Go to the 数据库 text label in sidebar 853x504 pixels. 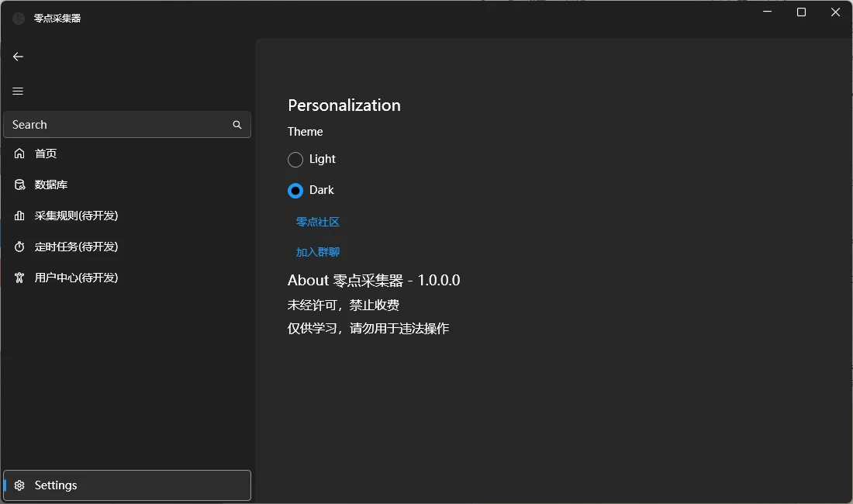[x=51, y=185]
